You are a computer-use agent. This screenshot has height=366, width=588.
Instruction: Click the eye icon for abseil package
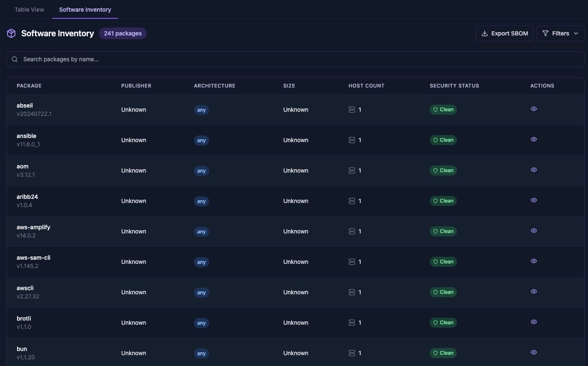click(533, 109)
